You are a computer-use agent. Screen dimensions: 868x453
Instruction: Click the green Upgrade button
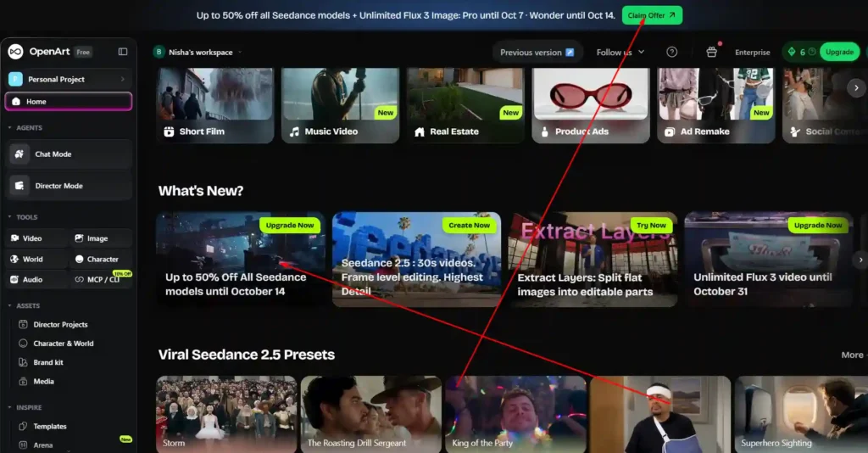coord(839,52)
